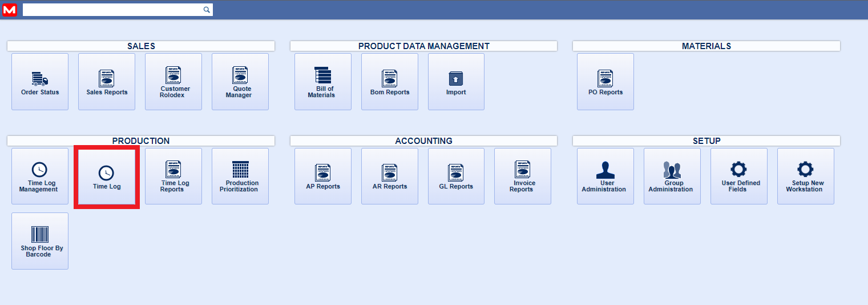The width and height of the screenshot is (868, 305).
Task: View Time Log Reports
Action: pyautogui.click(x=173, y=176)
